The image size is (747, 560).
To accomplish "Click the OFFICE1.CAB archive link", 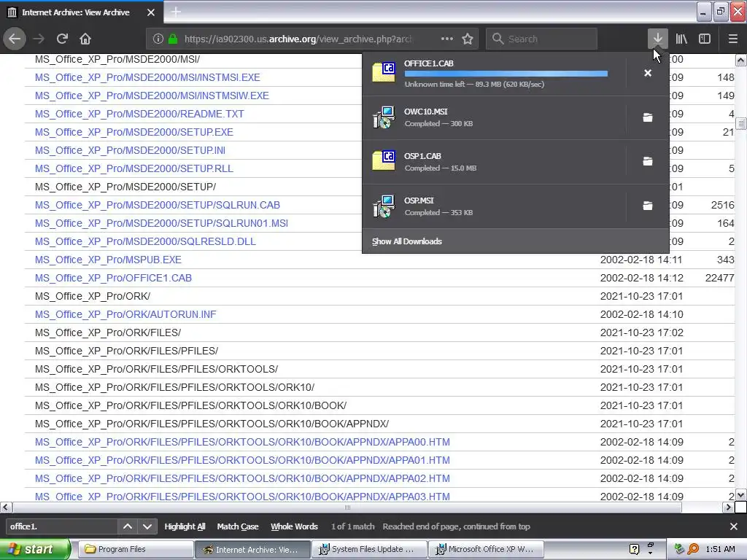I will point(113,278).
